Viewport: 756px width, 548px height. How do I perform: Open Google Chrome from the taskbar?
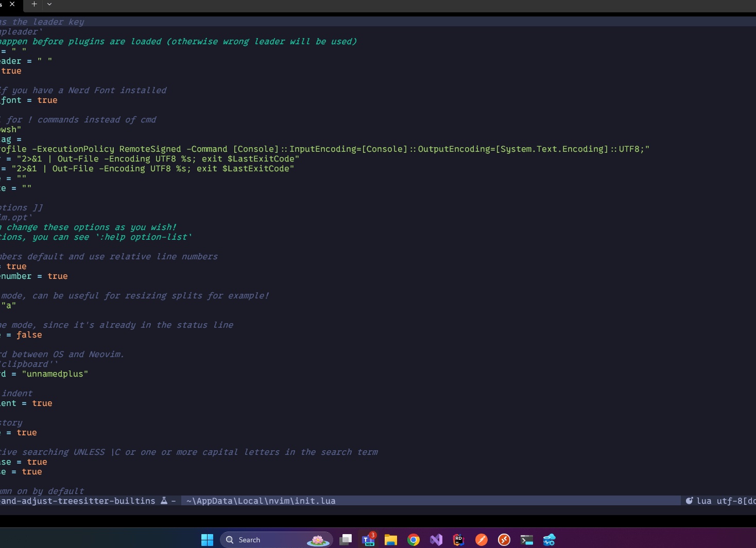(414, 540)
